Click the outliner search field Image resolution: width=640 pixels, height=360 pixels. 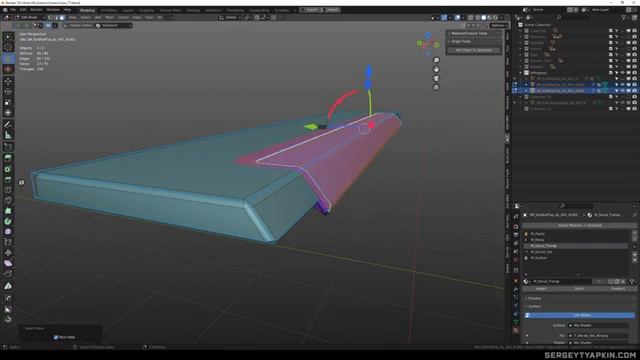coord(571,18)
